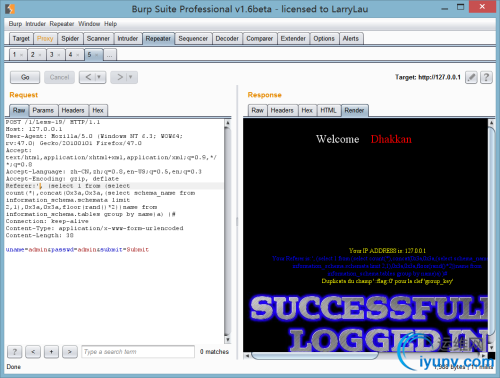Show the response HTML view
This screenshot has width=500, height=378.
[x=328, y=110]
